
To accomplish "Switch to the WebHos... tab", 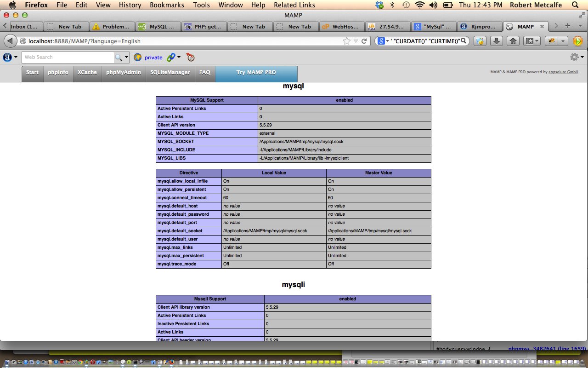I will coord(341,26).
